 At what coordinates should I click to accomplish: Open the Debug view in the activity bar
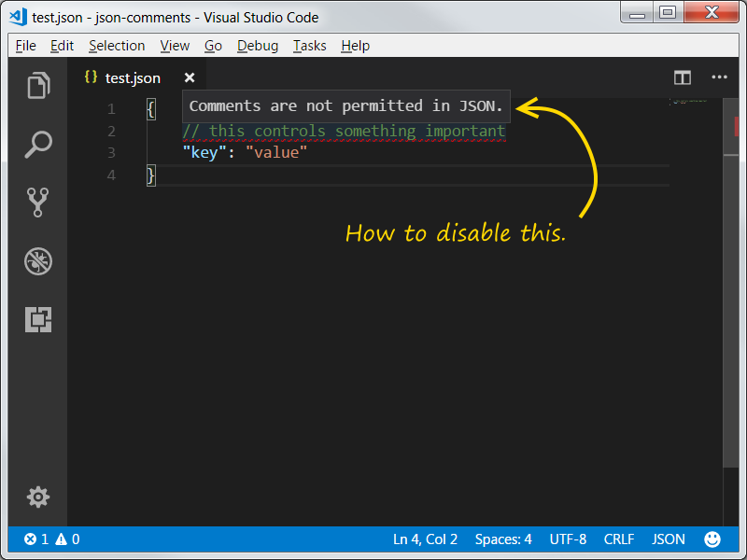[38, 261]
